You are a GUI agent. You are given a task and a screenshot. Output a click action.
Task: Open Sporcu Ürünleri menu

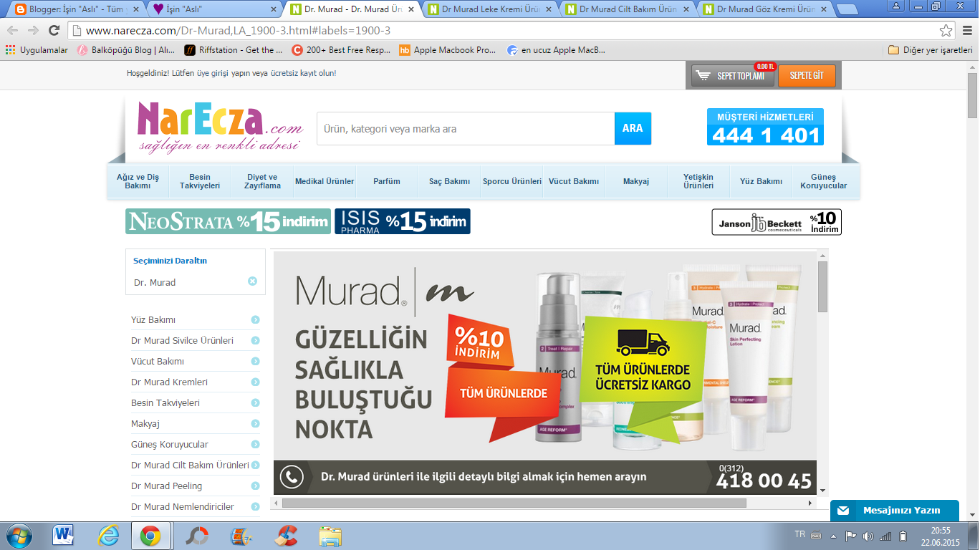[511, 181]
